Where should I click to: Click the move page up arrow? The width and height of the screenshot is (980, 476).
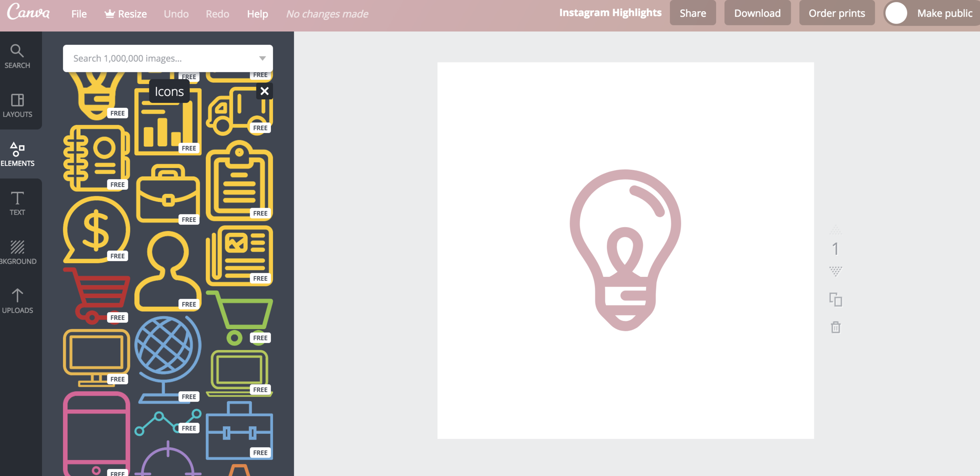pos(835,230)
